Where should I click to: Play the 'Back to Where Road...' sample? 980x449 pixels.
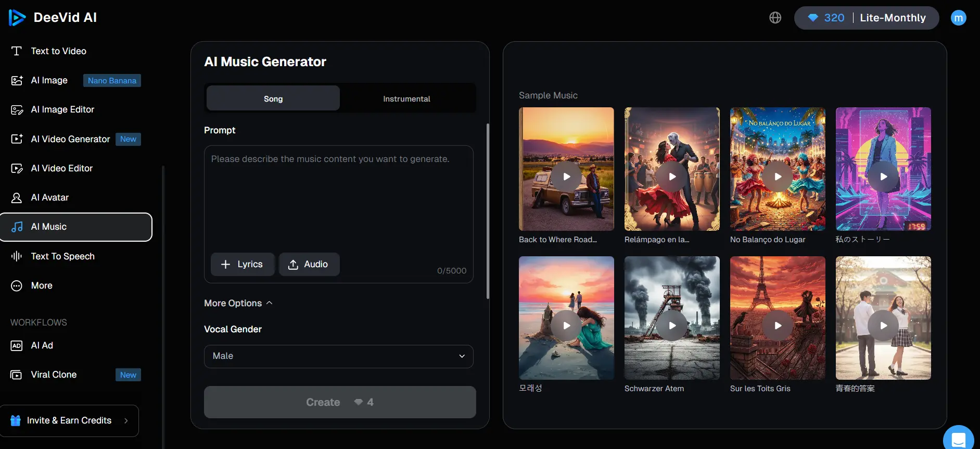click(x=566, y=177)
